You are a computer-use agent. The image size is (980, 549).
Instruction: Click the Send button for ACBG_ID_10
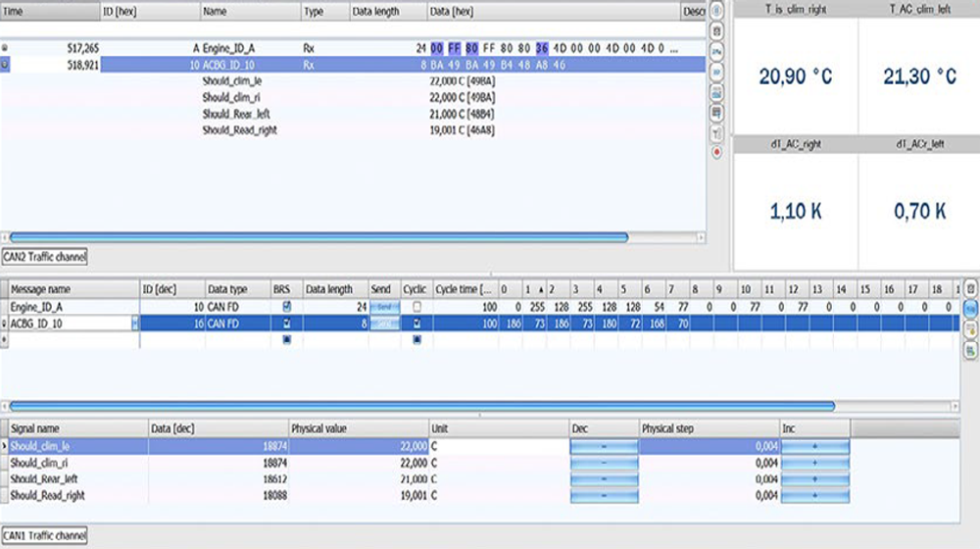(x=384, y=324)
